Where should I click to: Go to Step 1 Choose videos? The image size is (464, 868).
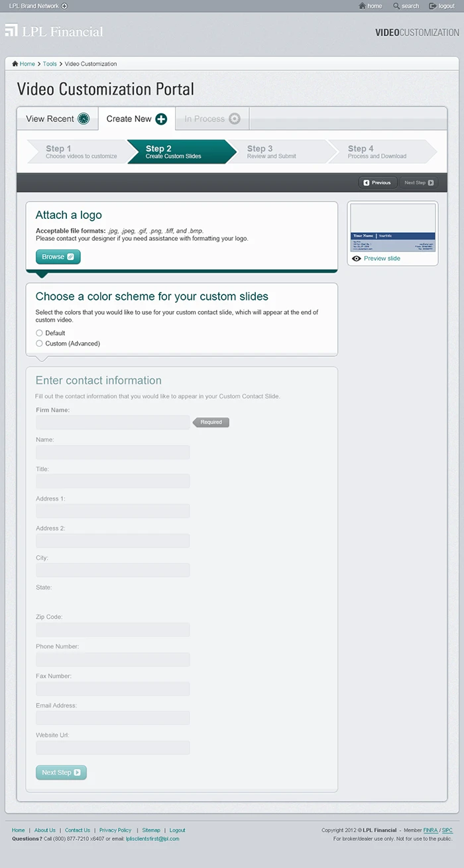pyautogui.click(x=77, y=152)
